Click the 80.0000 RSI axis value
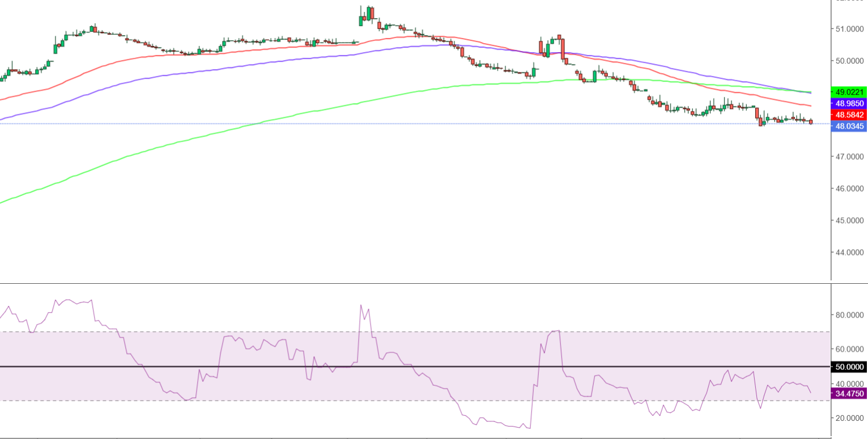The height and width of the screenshot is (439, 868). coord(850,315)
